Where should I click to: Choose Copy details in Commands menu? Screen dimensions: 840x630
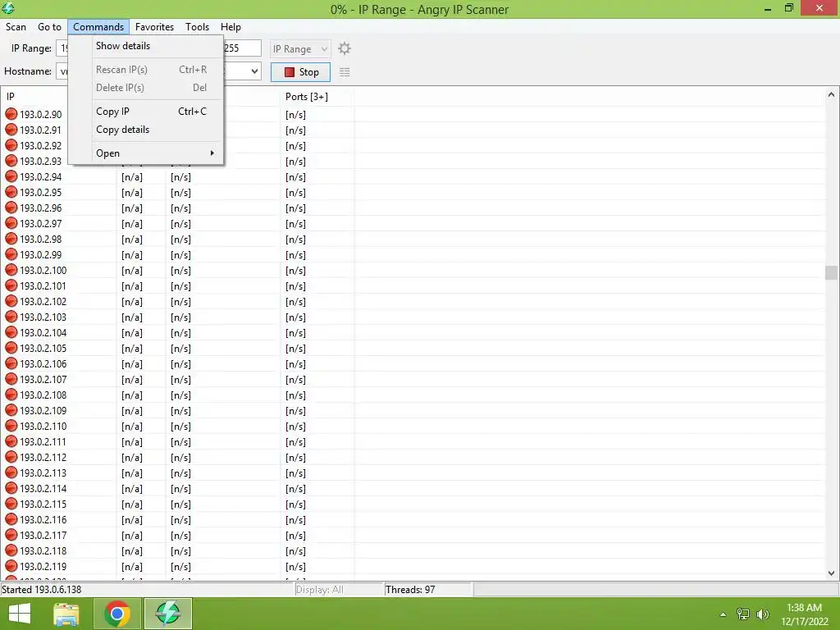click(155, 130)
